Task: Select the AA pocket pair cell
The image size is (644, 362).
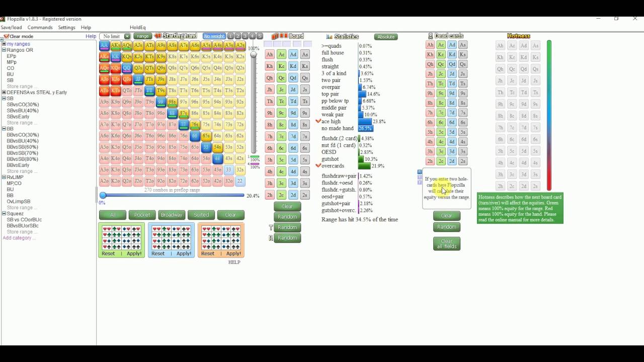Action: click(104, 45)
